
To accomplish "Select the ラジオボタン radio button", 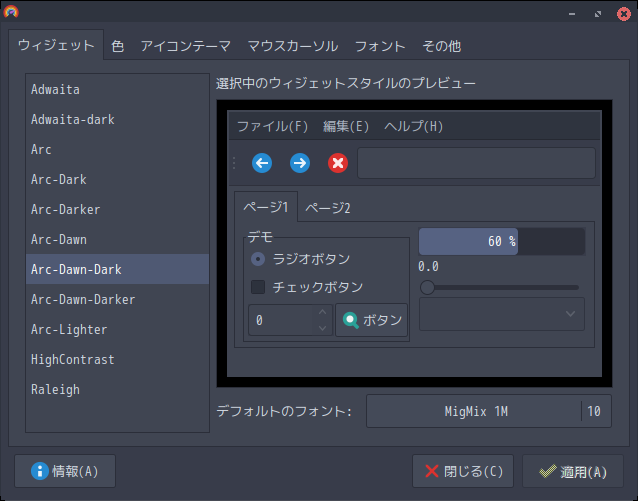I will pyautogui.click(x=258, y=259).
